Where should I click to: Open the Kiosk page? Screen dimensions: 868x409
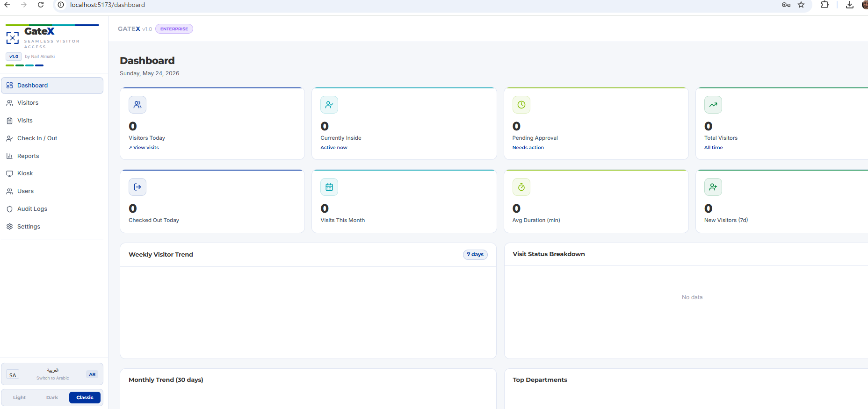[52, 173]
